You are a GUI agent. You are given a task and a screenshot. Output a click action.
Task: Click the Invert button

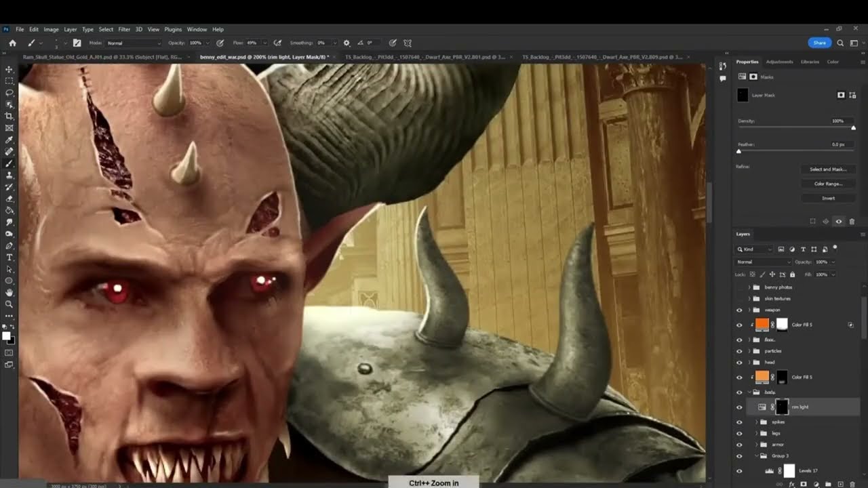828,198
